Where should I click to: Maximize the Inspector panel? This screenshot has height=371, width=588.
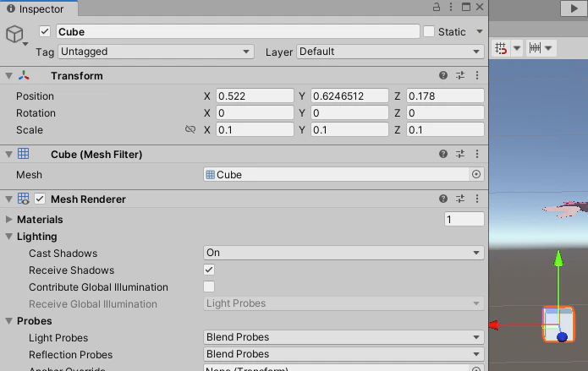(466, 7)
